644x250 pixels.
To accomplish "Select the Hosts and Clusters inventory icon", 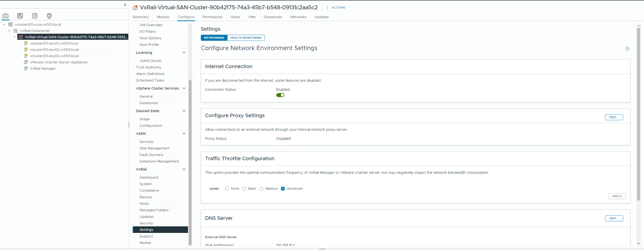I will [x=6, y=16].
